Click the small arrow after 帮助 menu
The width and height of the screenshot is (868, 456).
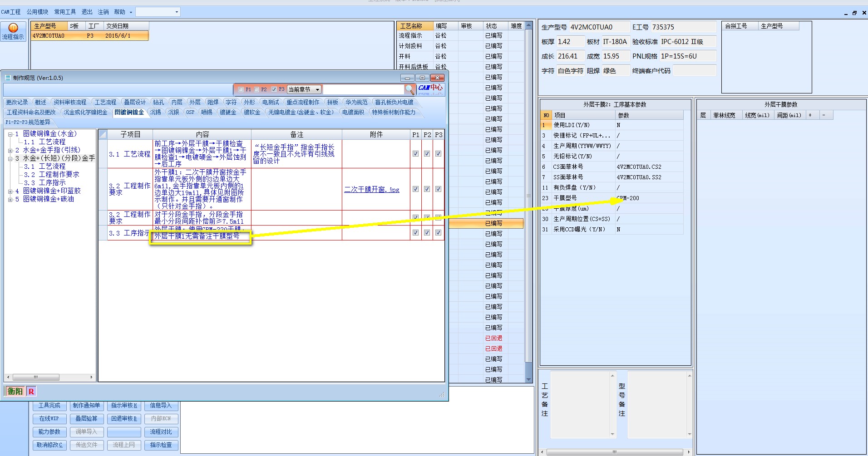pos(131,12)
